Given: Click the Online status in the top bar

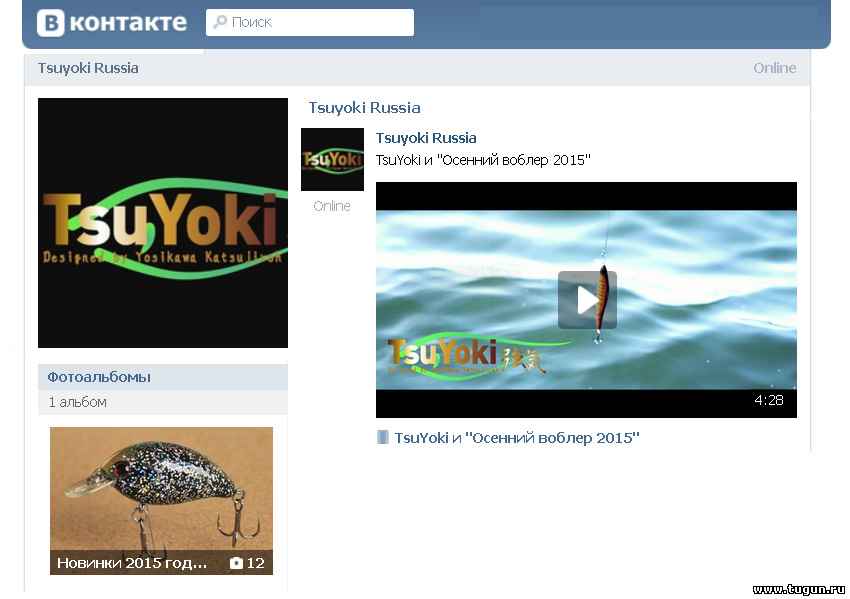Looking at the screenshot, I should [x=774, y=68].
